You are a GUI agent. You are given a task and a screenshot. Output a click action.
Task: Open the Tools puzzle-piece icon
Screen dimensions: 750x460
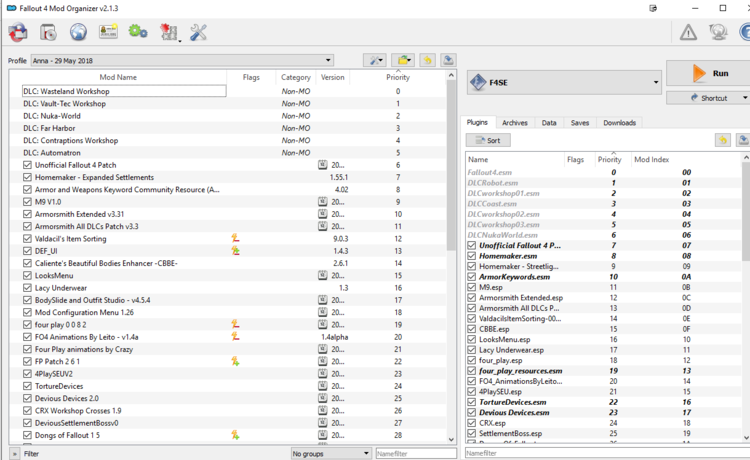(169, 33)
